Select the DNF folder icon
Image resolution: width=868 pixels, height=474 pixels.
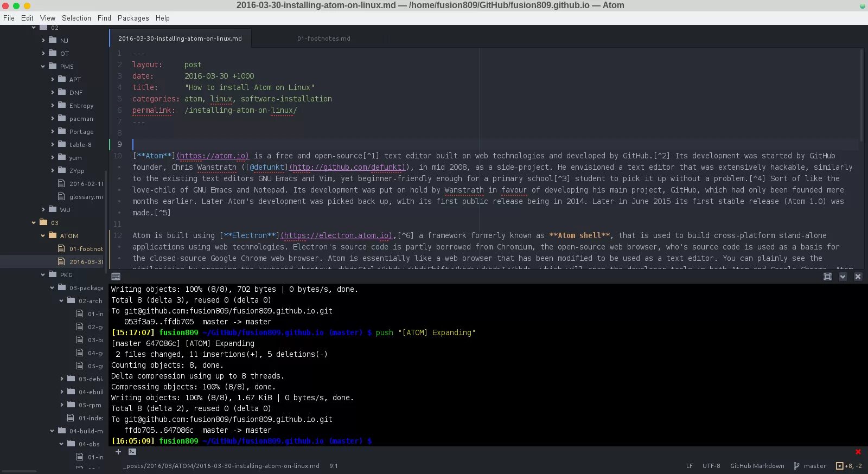[x=62, y=92]
